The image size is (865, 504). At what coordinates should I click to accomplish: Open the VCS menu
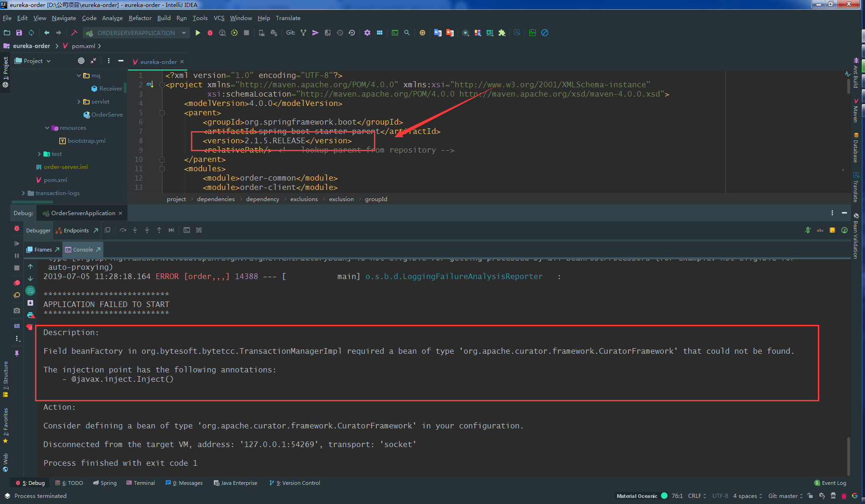pos(219,18)
